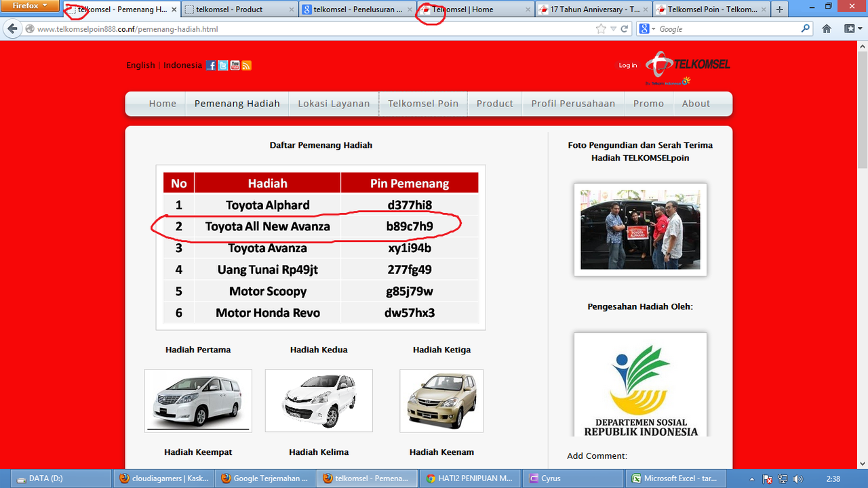868x488 pixels.
Task: Close the telkomsel - Product tab
Action: point(292,9)
